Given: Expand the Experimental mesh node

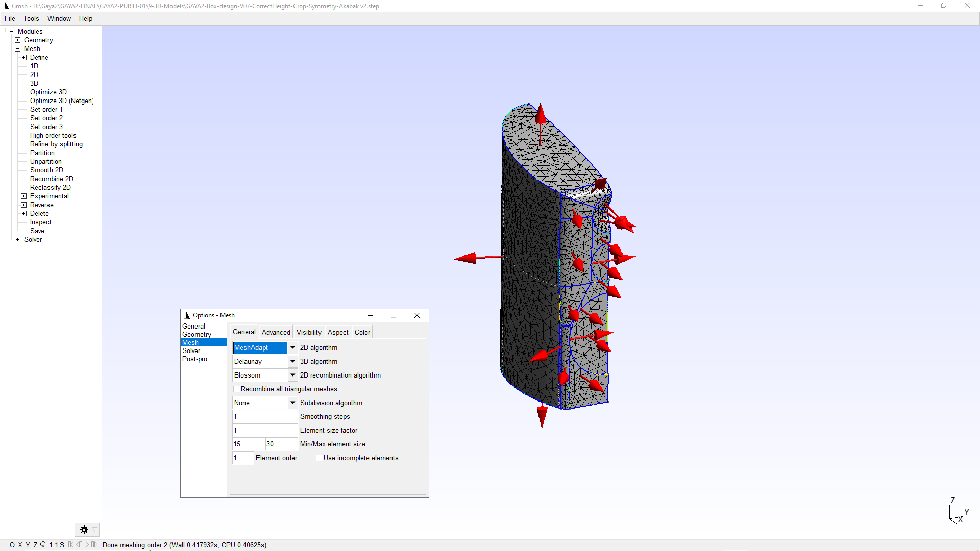Looking at the screenshot, I should tap(23, 196).
